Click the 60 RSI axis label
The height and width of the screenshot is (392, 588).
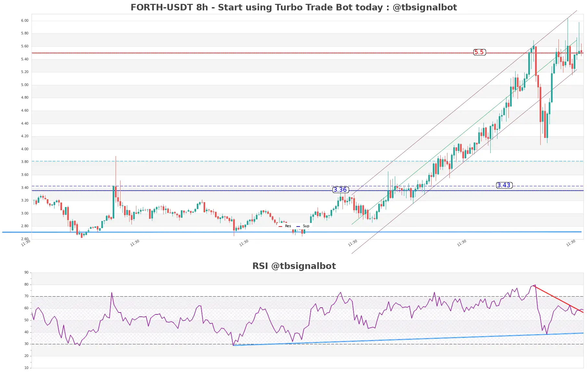click(26, 308)
